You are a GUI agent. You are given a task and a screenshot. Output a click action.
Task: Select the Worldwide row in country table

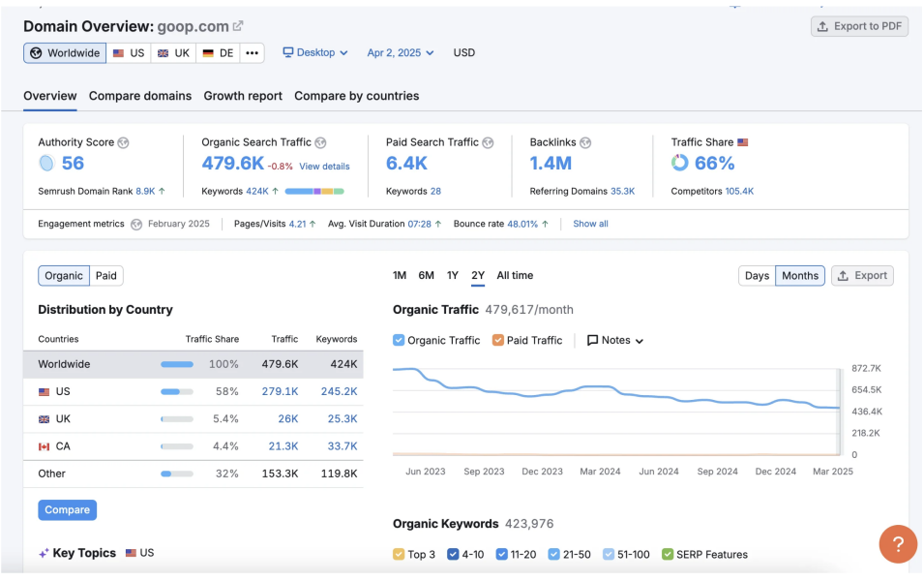(x=194, y=364)
